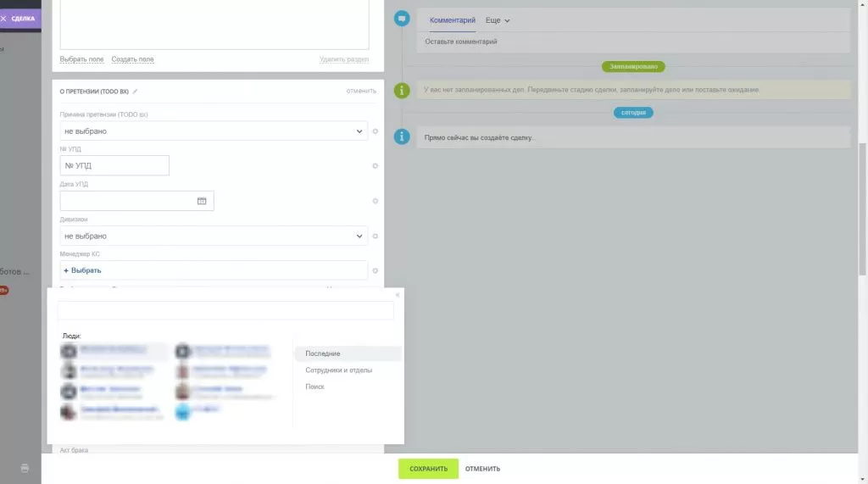Expand the Еще menu in timeline

(498, 20)
